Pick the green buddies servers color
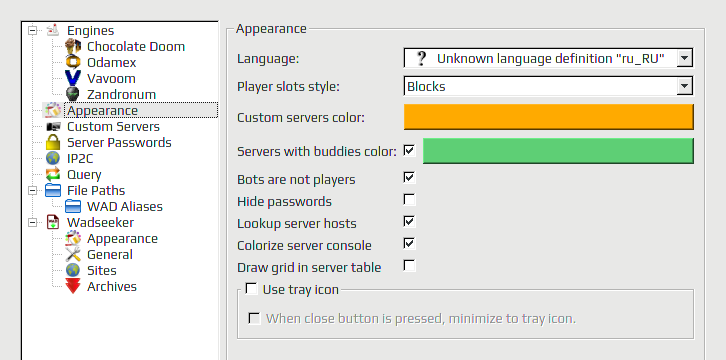 coord(558,151)
